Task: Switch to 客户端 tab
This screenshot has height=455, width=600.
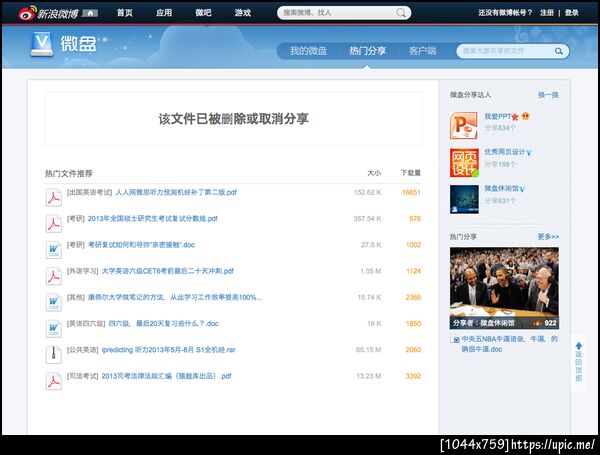Action: [x=422, y=51]
